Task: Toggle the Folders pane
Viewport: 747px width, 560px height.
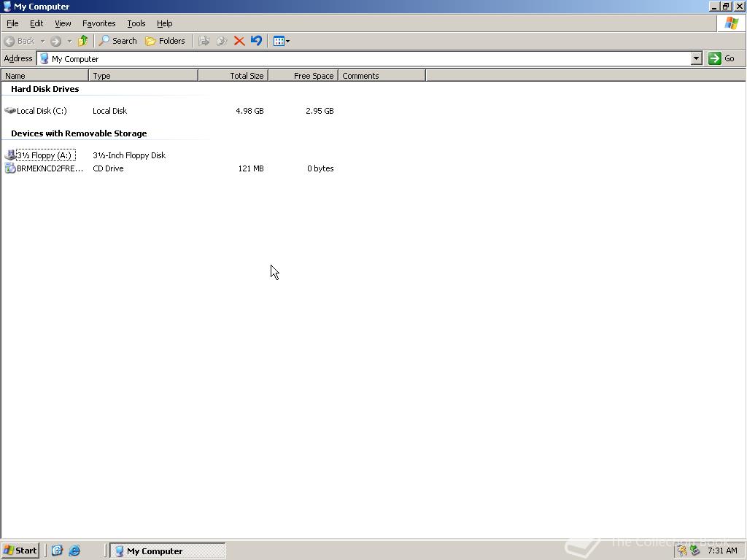Action: point(165,41)
